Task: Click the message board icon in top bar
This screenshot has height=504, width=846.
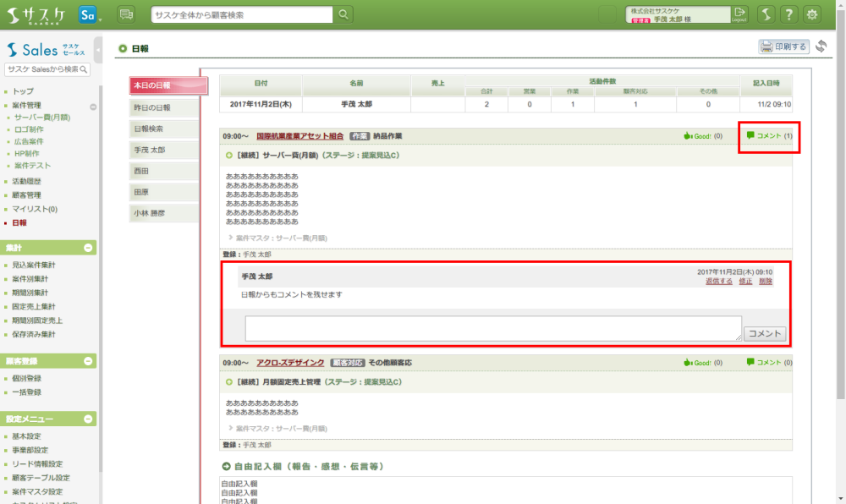Action: click(126, 14)
